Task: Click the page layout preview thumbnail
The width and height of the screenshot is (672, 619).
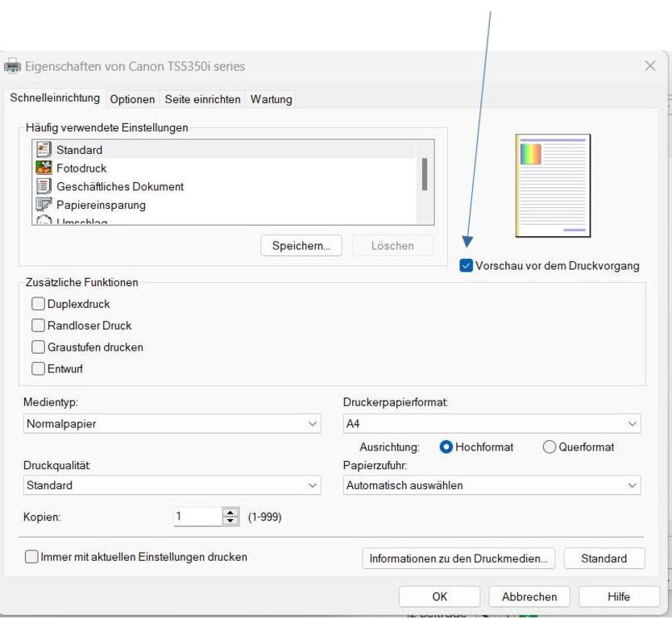Action: tap(553, 185)
